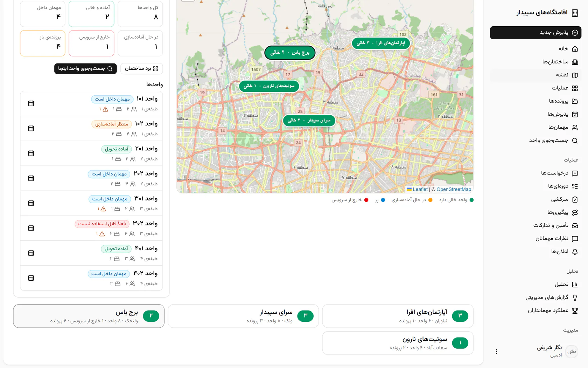This screenshot has width=588, height=368.
Task: Click the bell icon next to اعلان‌ها
Action: 575,252
